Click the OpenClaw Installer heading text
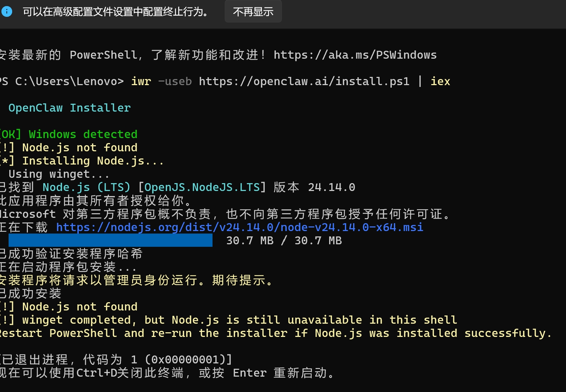Image resolution: width=566 pixels, height=392 pixels. pos(69,108)
